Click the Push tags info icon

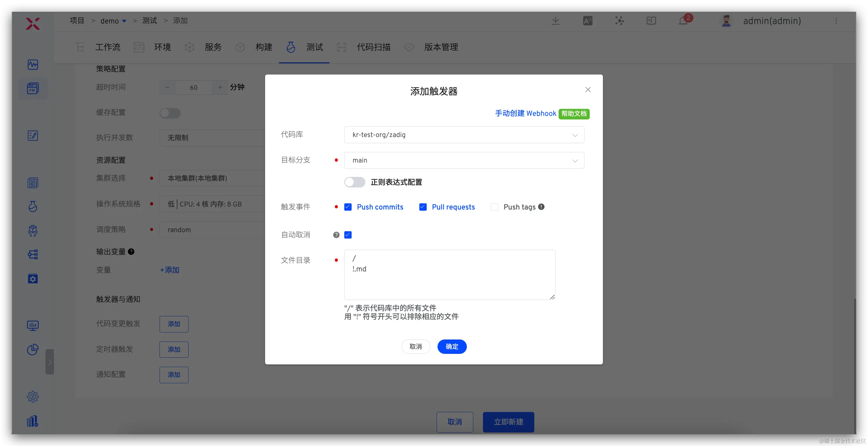[x=541, y=207]
